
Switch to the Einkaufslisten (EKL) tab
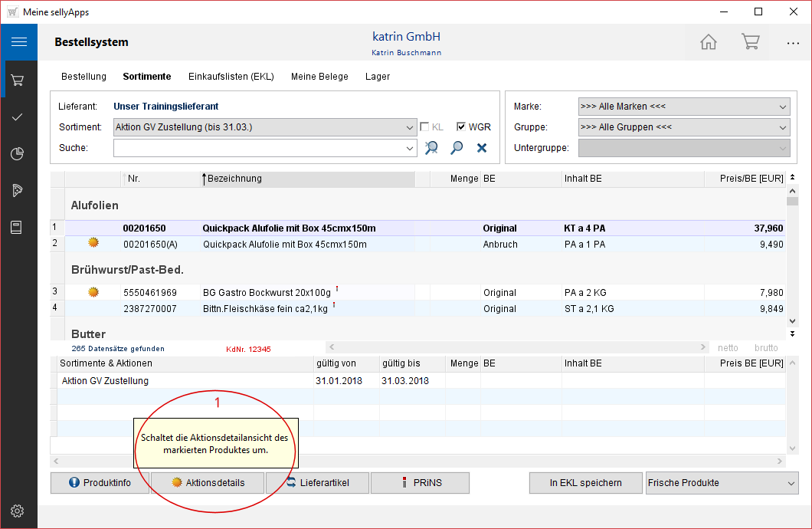(231, 77)
